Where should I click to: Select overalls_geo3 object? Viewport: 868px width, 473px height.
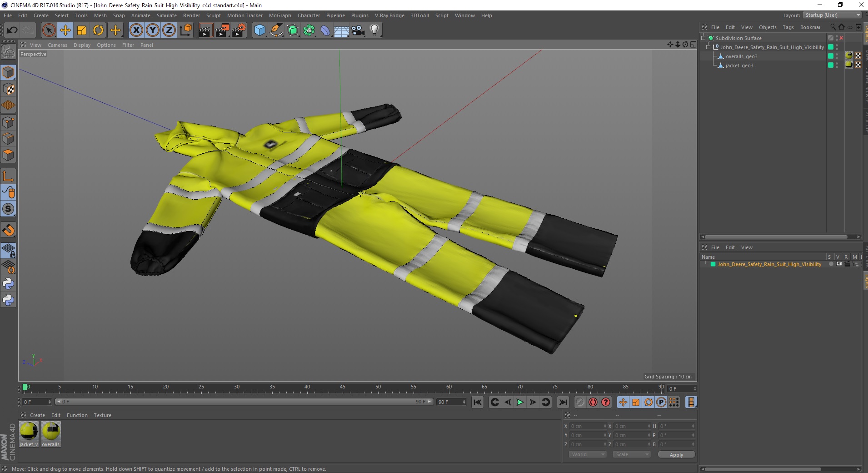pos(741,56)
